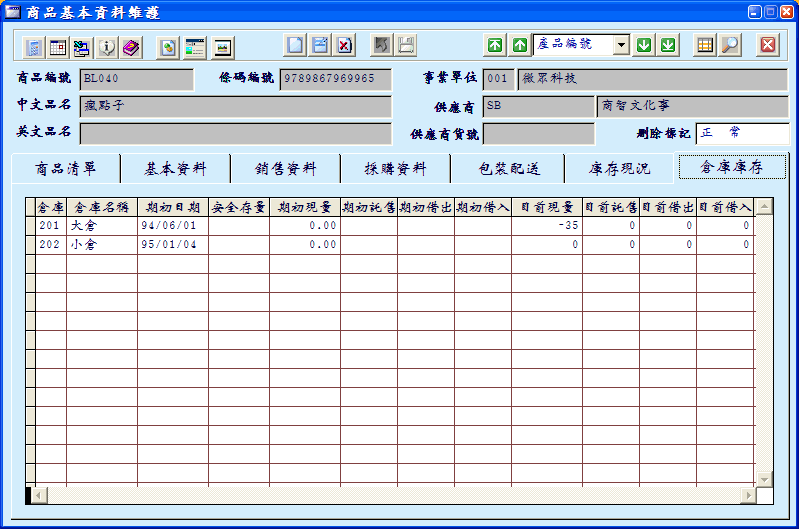Click the 期初日期 column header

[x=173, y=207]
